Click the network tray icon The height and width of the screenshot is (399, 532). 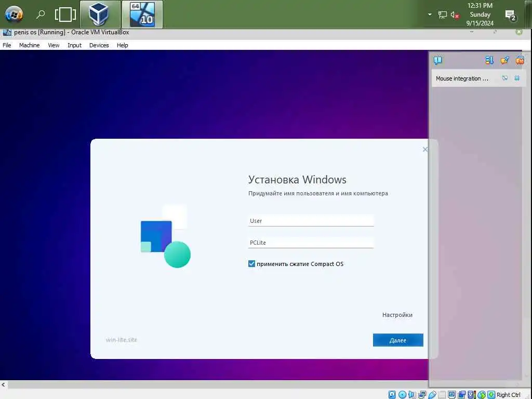tap(443, 15)
